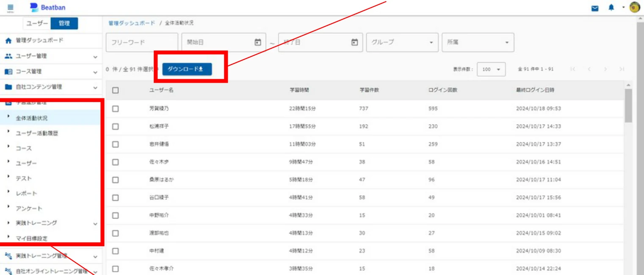Screen dimensions: 644x275
Task: Go to the first page of results
Action: click(573, 69)
